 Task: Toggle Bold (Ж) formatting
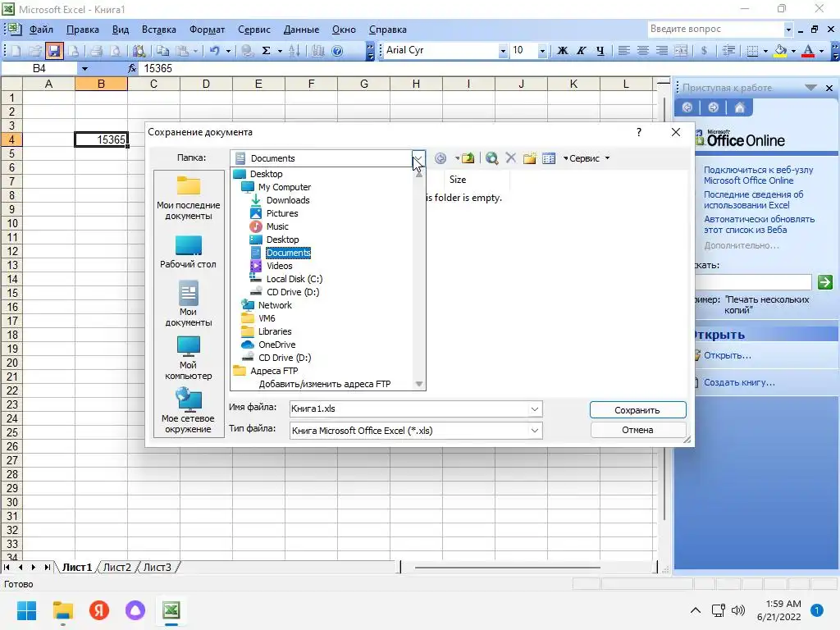point(563,50)
